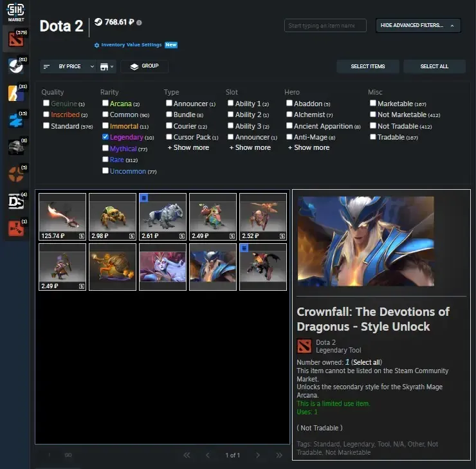The height and width of the screenshot is (469, 476).
Task: Select the 125.74 ₽ hook weapon item
Action: point(62,217)
